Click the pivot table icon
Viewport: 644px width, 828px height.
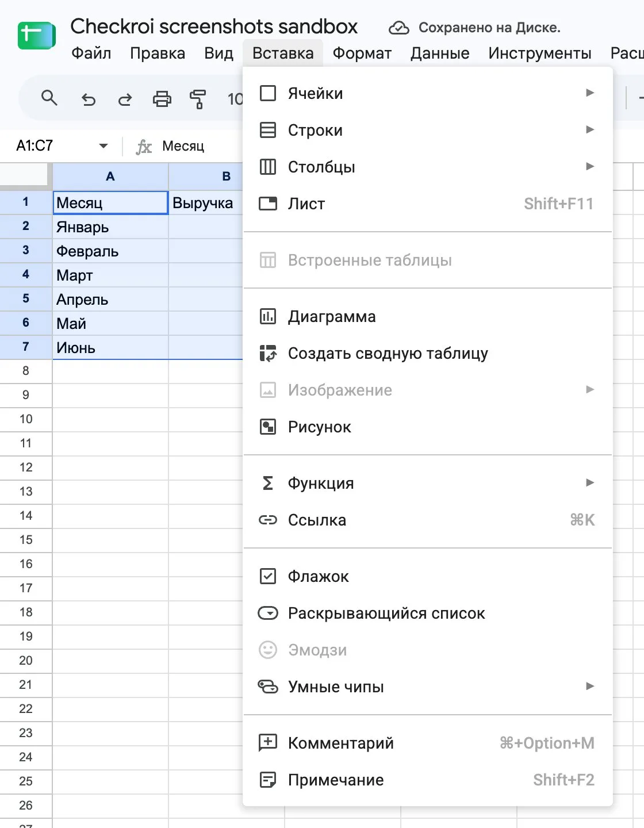268,353
